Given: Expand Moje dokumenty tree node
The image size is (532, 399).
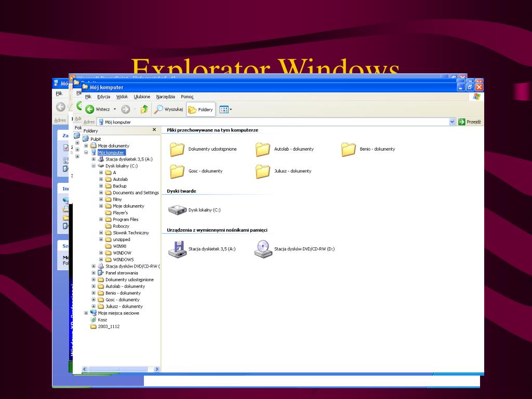Looking at the screenshot, I should pyautogui.click(x=86, y=146).
